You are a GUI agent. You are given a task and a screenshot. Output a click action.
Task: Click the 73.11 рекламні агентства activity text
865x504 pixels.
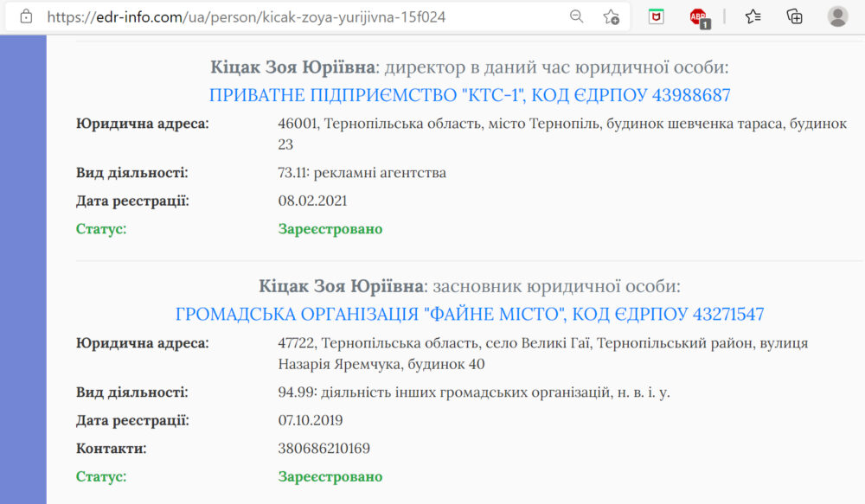tap(362, 173)
